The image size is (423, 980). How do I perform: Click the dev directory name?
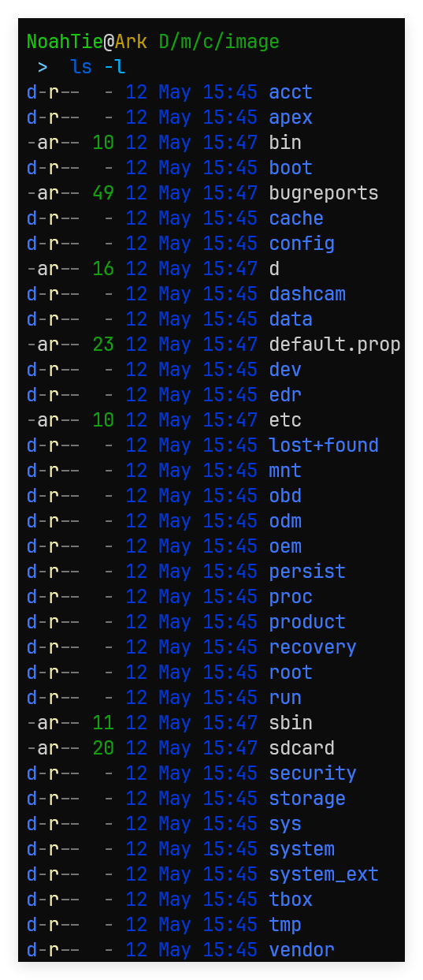pos(285,370)
